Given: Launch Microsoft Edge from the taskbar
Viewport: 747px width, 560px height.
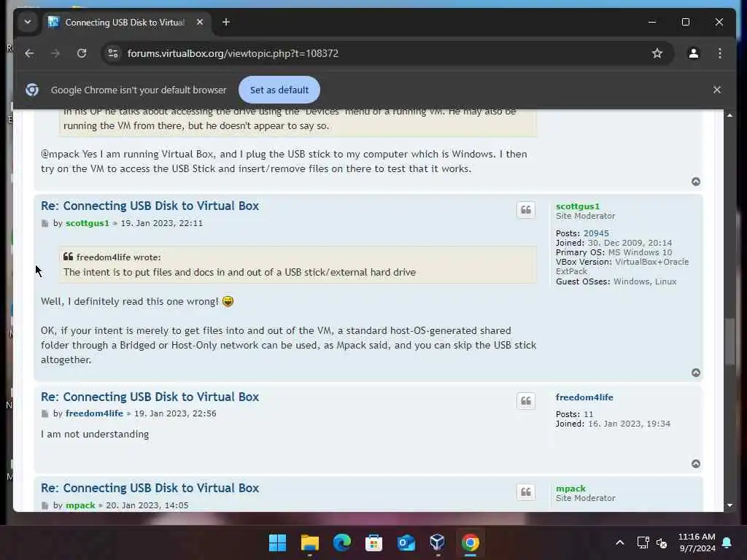Looking at the screenshot, I should 341,542.
